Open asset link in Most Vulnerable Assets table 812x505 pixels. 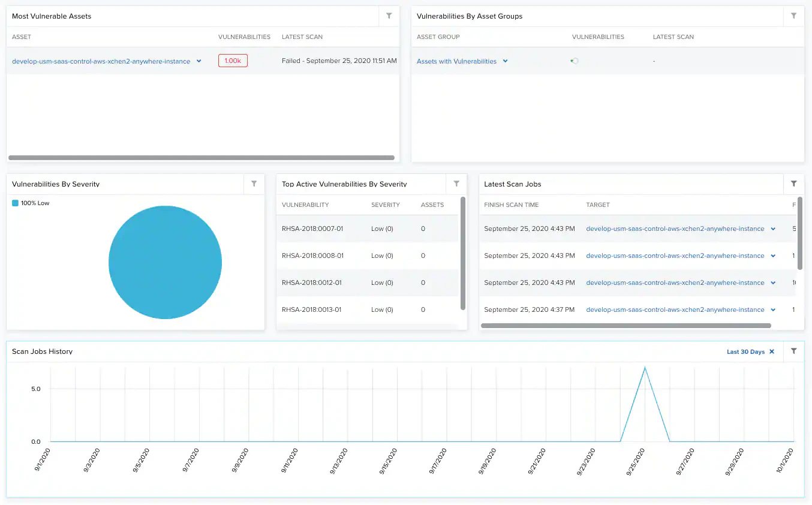click(x=101, y=61)
